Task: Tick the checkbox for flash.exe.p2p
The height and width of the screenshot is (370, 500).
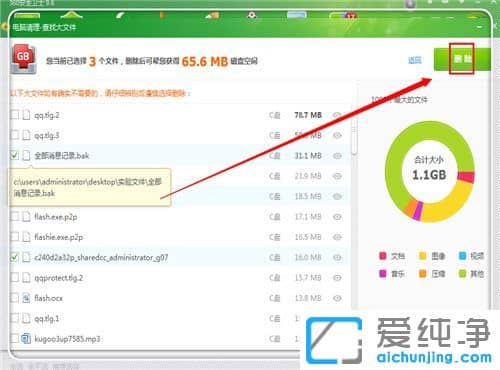Action: (x=14, y=217)
